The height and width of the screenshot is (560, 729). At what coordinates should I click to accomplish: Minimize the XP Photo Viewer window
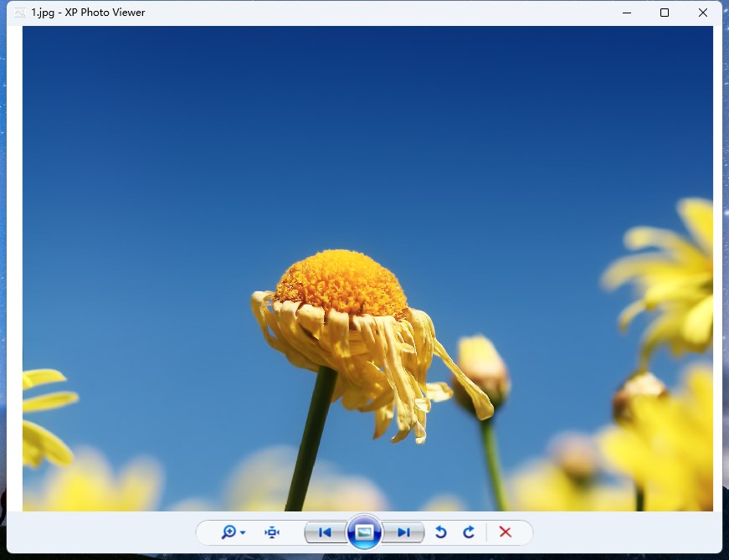[625, 13]
